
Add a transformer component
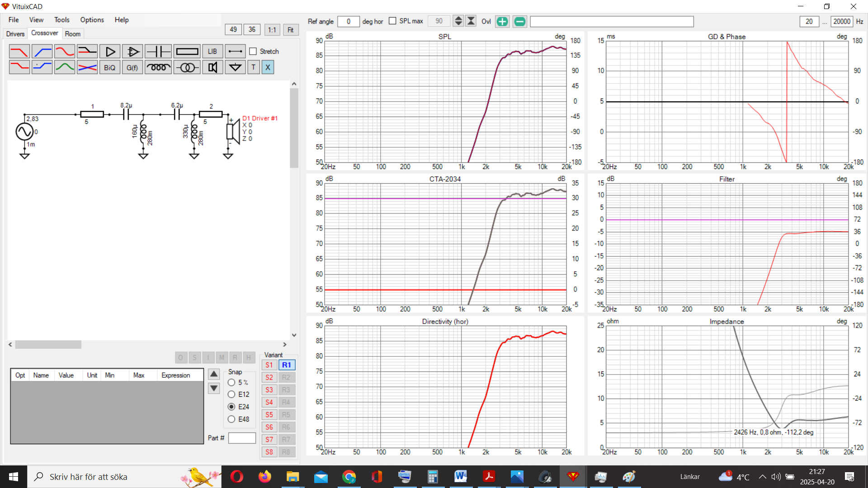point(187,67)
